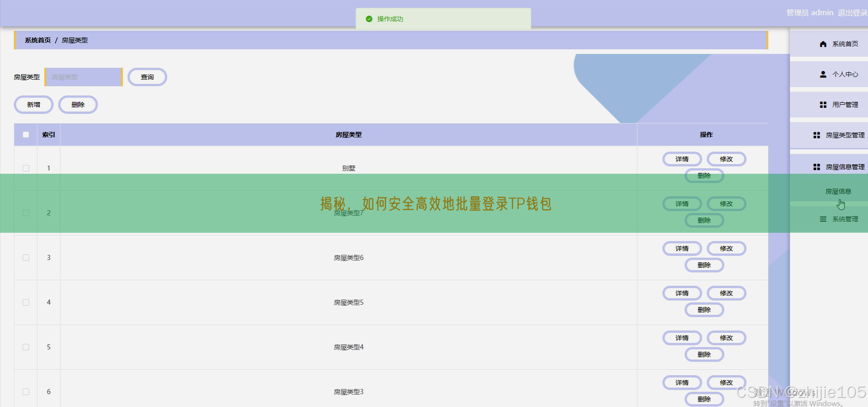Click the 别墅 cell in row 1
868x407 pixels.
coord(349,168)
